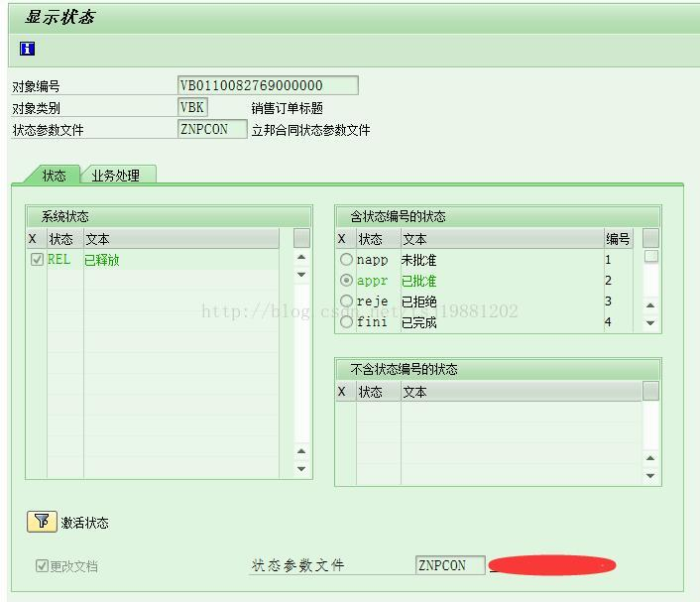Select the napp 未批准 radio button

[346, 259]
